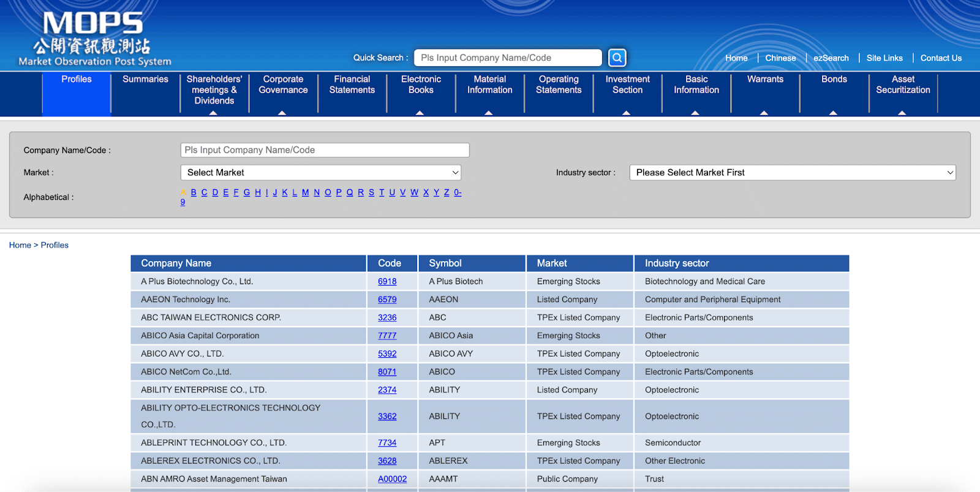980x492 pixels.
Task: Open the Industry sector dropdown
Action: (792, 173)
